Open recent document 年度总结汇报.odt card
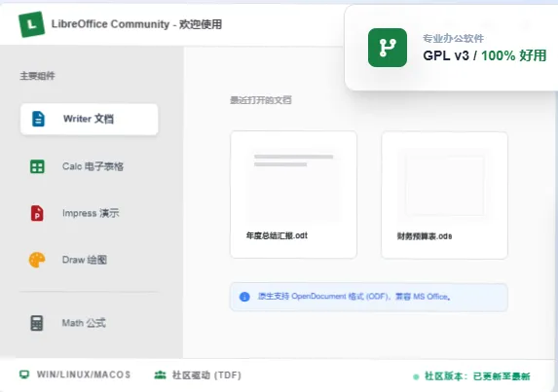The width and height of the screenshot is (558, 392). coord(293,195)
